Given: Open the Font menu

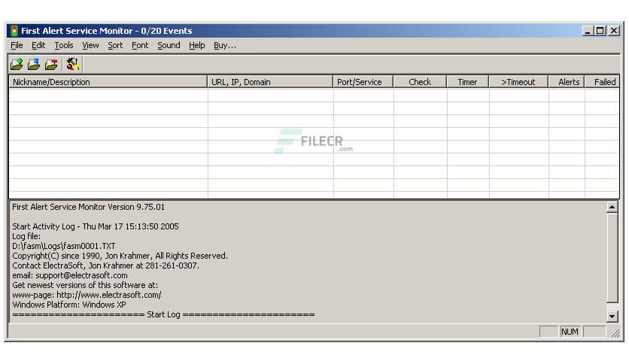Looking at the screenshot, I should (140, 45).
